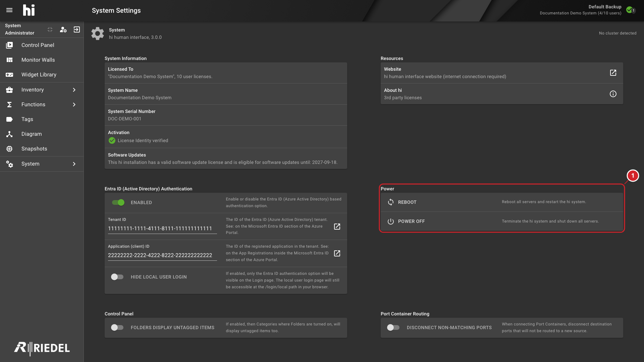Open Monitor Walls menu item
This screenshot has height=362, width=644.
(x=42, y=60)
